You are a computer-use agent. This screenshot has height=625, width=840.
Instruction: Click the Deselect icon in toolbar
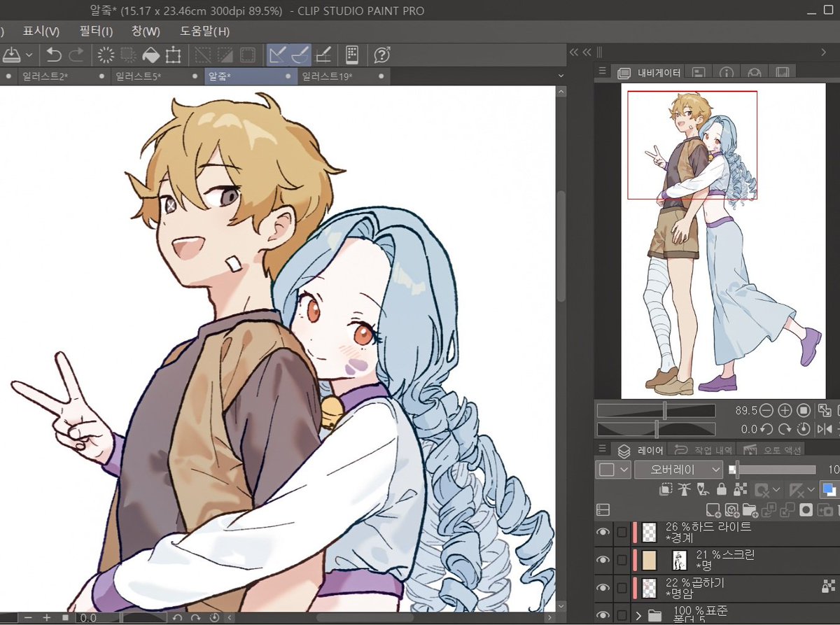[202, 55]
